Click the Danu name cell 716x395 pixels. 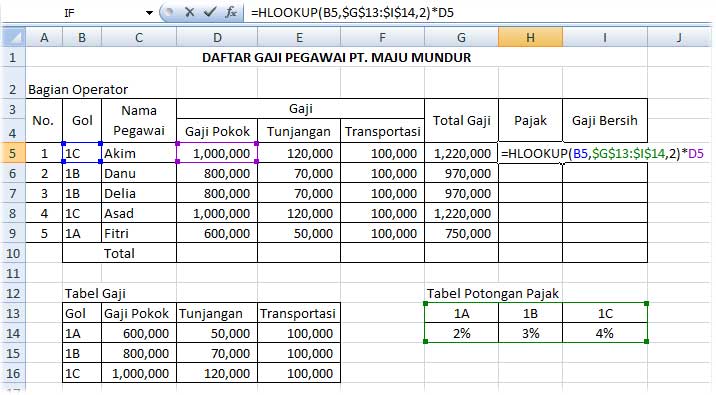point(139,174)
